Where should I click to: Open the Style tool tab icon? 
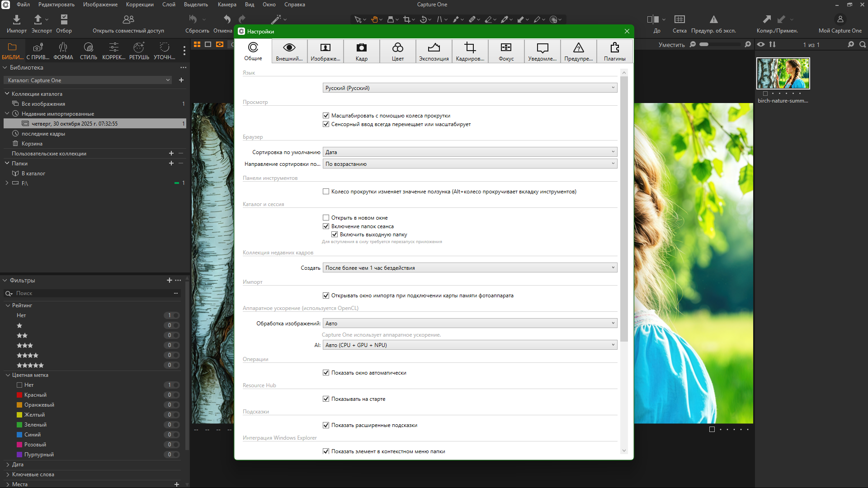coord(89,47)
